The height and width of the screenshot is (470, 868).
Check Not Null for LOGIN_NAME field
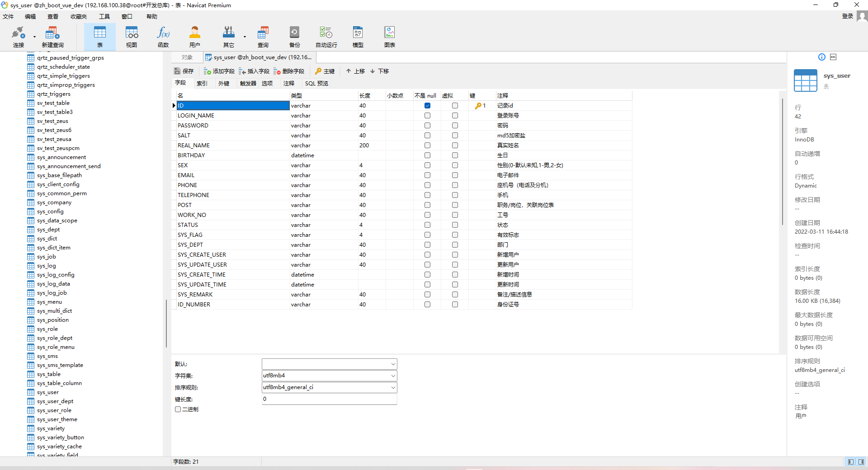[427, 116]
